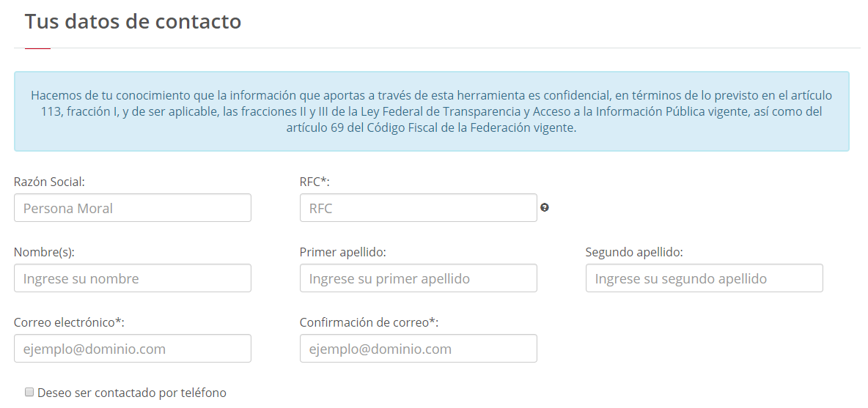Viewport: 868px width, 408px height.
Task: Select the Confirmación de correo field
Action: click(419, 348)
